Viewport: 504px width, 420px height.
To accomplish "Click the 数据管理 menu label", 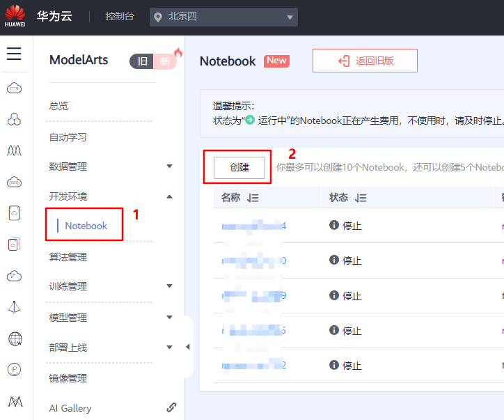I will [x=68, y=166].
